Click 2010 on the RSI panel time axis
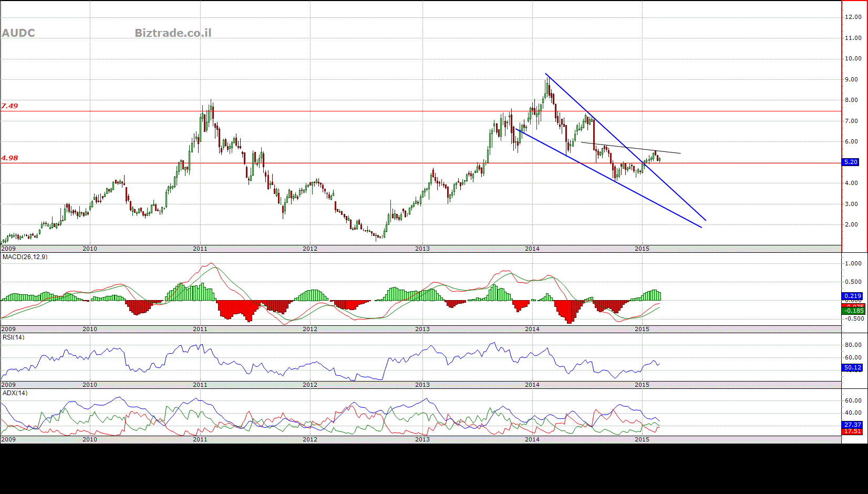 click(x=90, y=385)
